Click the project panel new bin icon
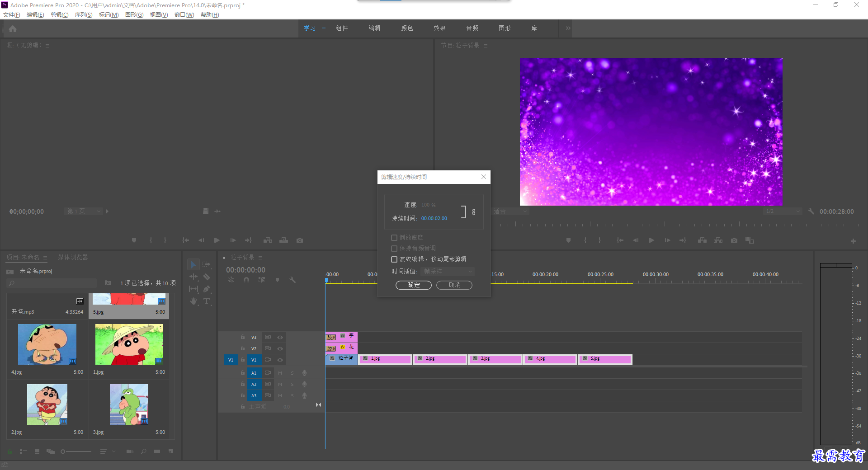 click(x=157, y=451)
